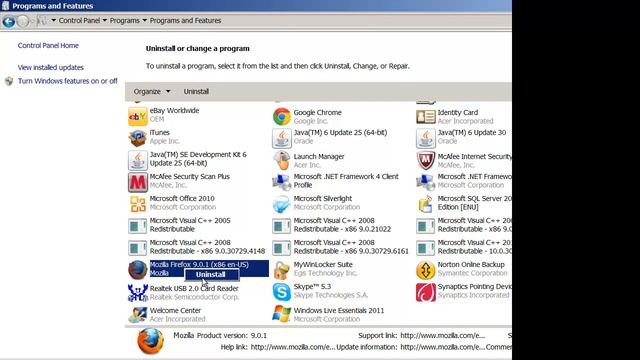Select the Launch Manager icon
Screen dimensions: 640x360
click(x=282, y=160)
